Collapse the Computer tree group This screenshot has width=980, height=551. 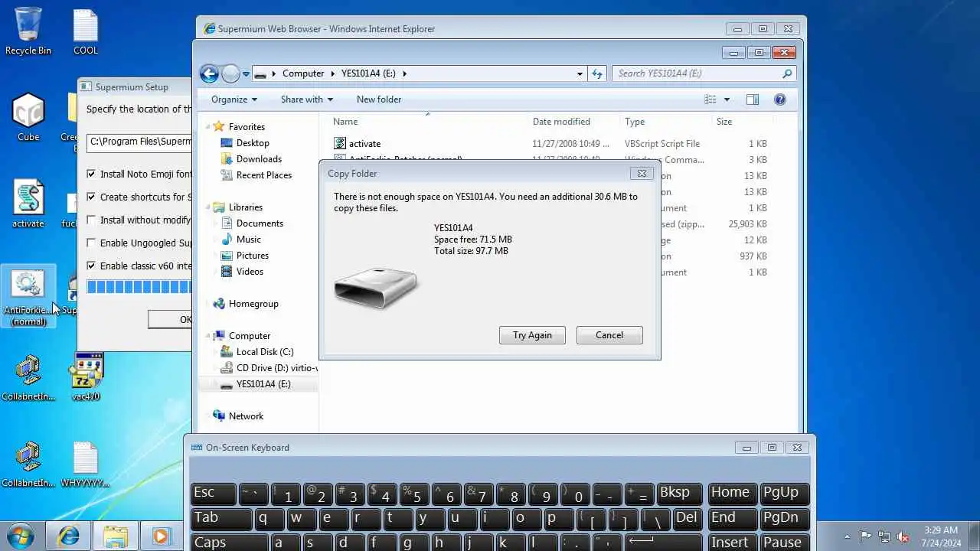(207, 335)
